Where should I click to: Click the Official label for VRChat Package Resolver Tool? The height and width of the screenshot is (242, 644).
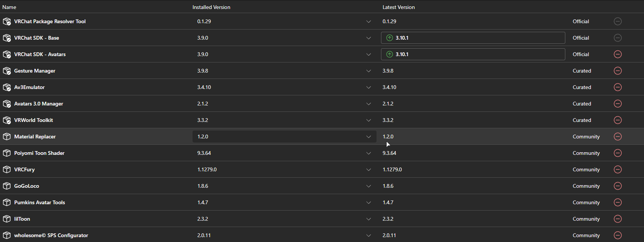pos(581,21)
